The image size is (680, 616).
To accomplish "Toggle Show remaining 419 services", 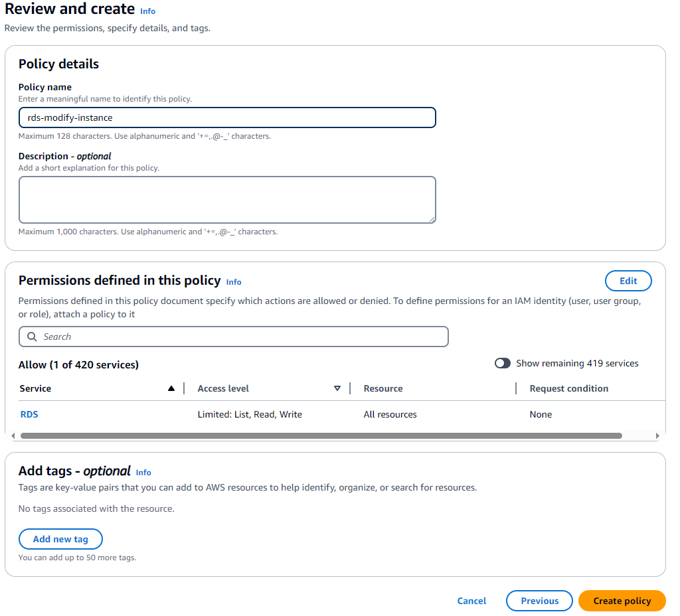I will click(x=503, y=363).
